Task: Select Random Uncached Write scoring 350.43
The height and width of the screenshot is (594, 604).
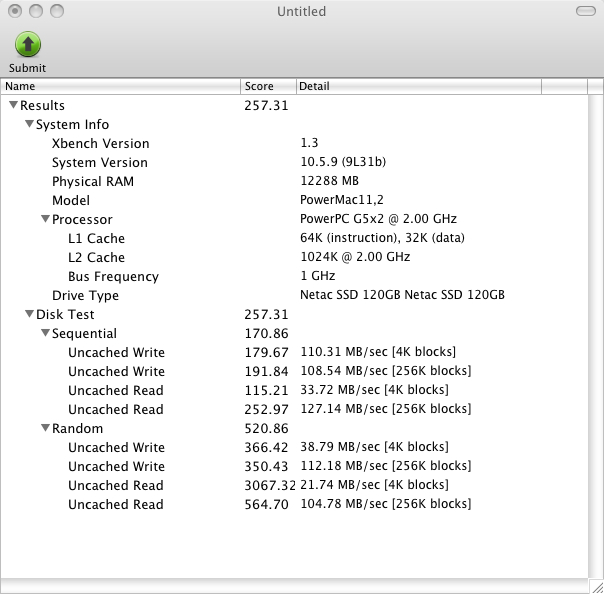Action: pyautogui.click(x=294, y=466)
